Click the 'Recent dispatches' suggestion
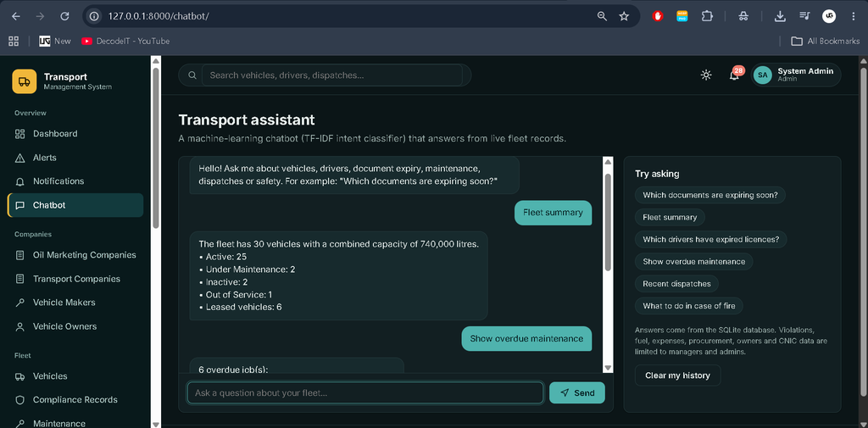This screenshot has width=868, height=428. point(676,284)
